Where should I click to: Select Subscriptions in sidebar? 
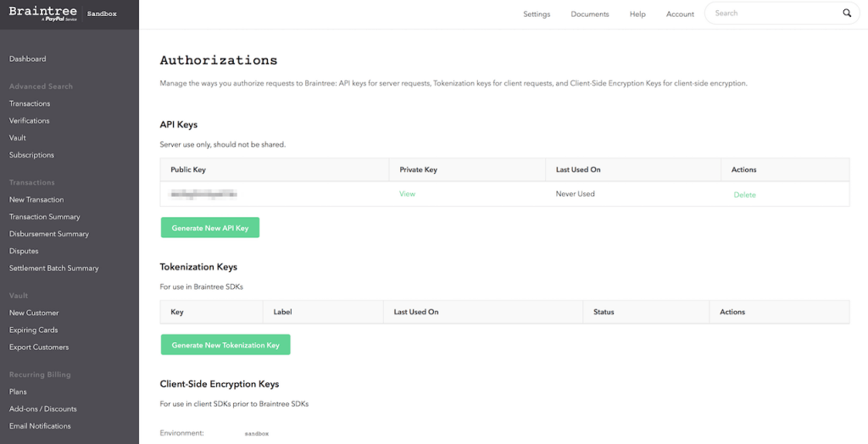coord(31,155)
